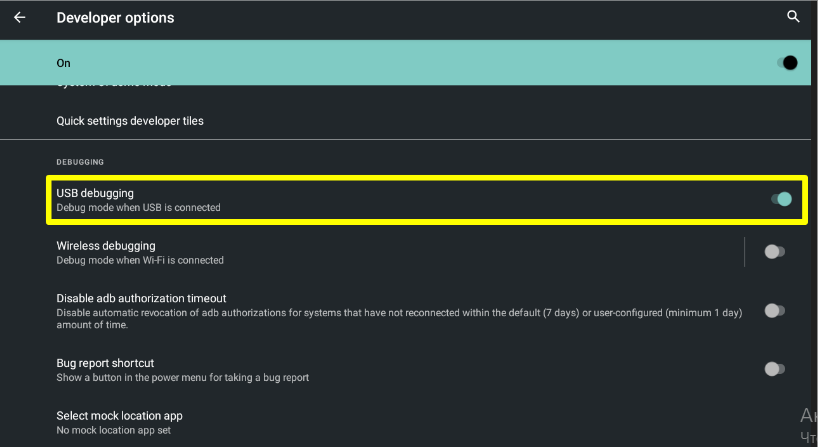
Task: Click 'Debug mode when Wi-Fi is connected' text
Action: click(140, 260)
